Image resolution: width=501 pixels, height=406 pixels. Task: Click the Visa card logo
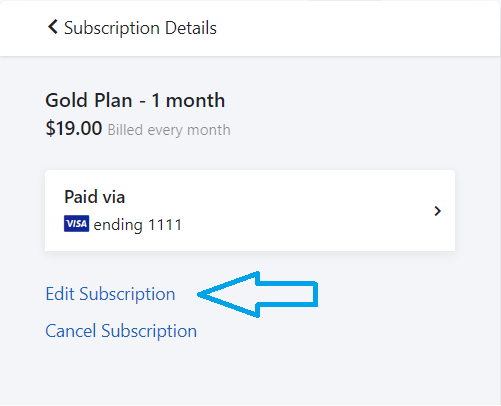(76, 224)
